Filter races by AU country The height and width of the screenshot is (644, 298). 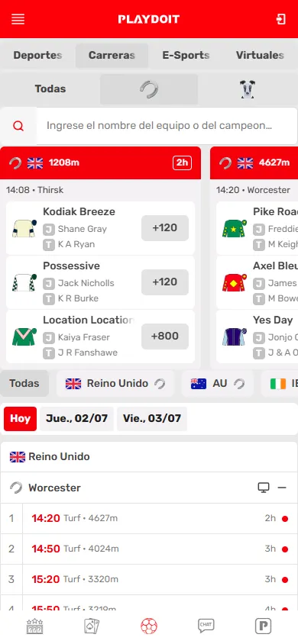click(218, 384)
